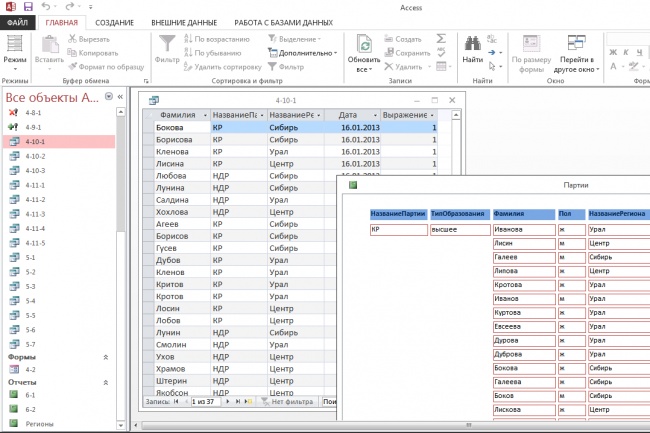Click navigation pane scroll down arrow

click(120, 425)
